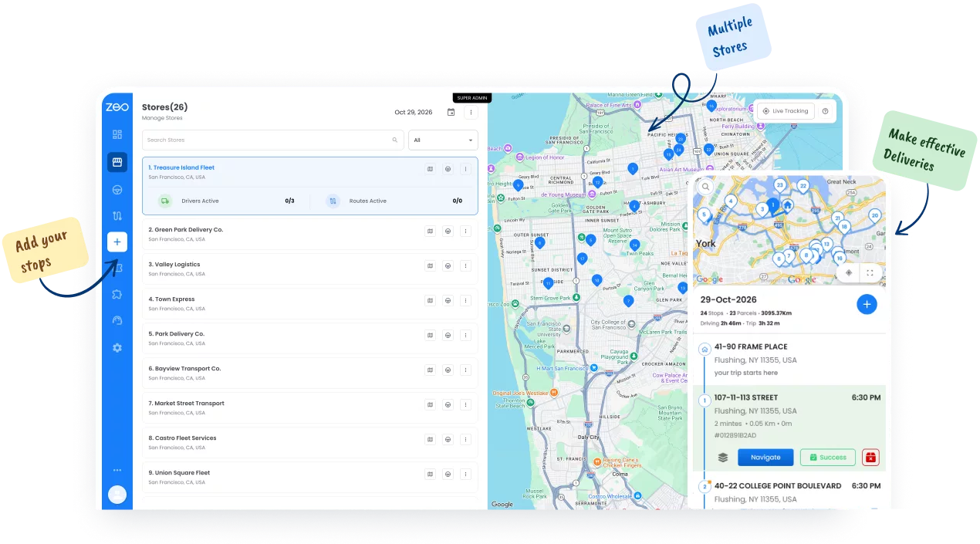Screen dimensions: 980x544
Task: Click the Oct 29, 2026 date text
Action: (414, 113)
